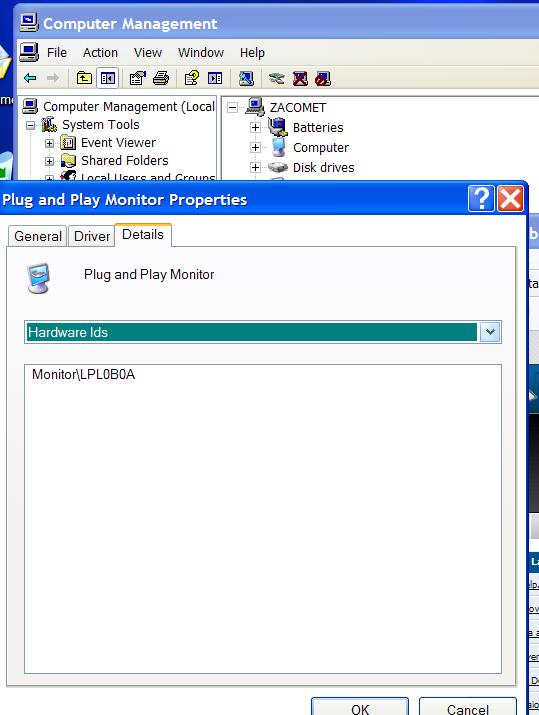The image size is (539, 715).
Task: Open the Action menu
Action: 100,52
